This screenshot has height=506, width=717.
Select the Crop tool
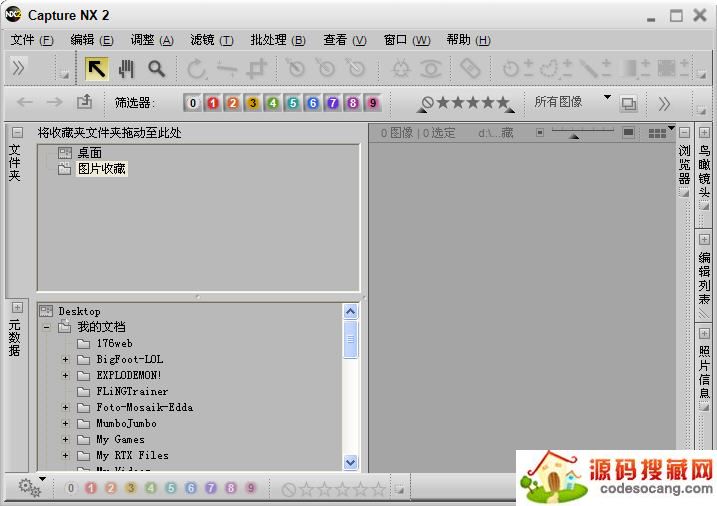point(258,68)
